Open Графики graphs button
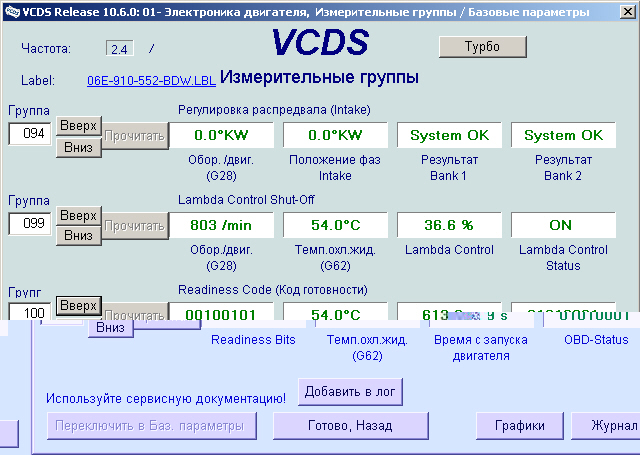The width and height of the screenshot is (640, 455). point(520,426)
